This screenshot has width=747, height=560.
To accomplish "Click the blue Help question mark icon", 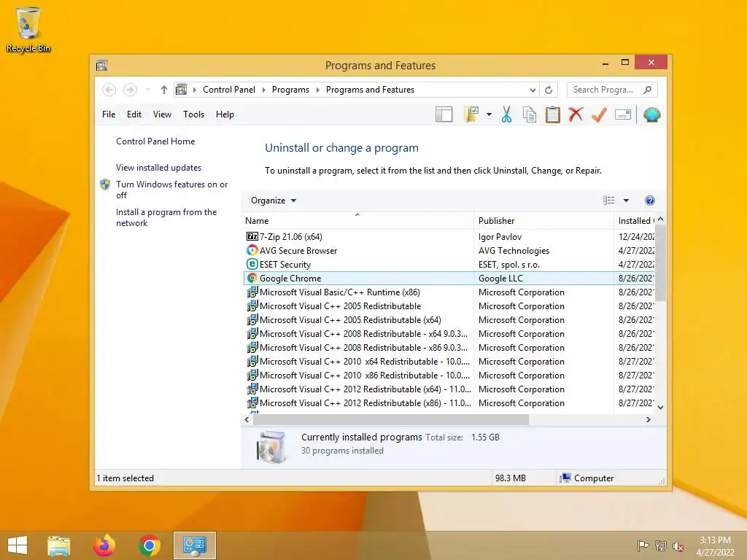I will 650,201.
